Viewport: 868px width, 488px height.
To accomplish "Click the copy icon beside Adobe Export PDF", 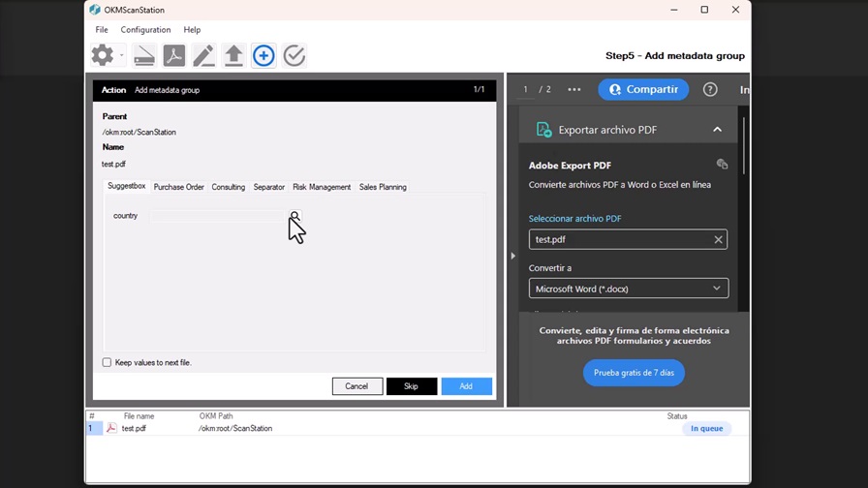I will (722, 165).
